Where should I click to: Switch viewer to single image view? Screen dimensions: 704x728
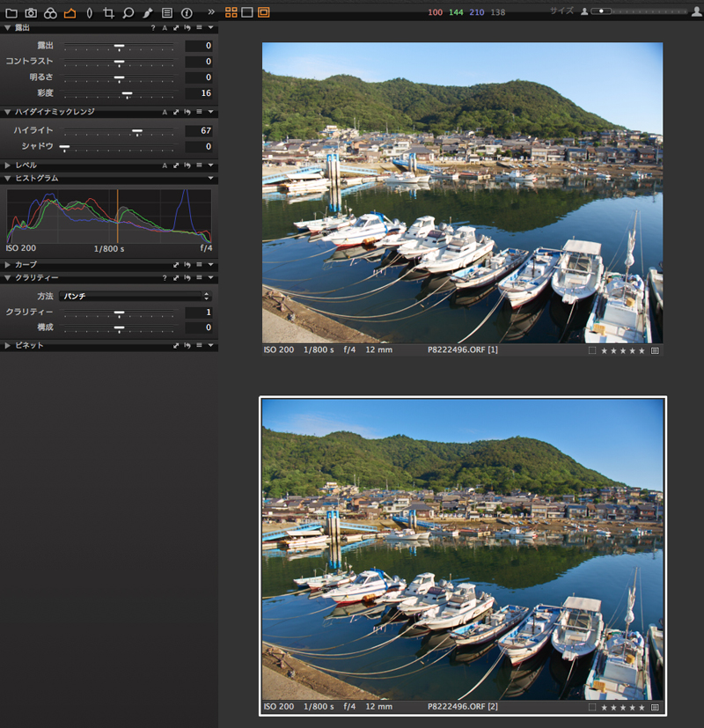[247, 12]
